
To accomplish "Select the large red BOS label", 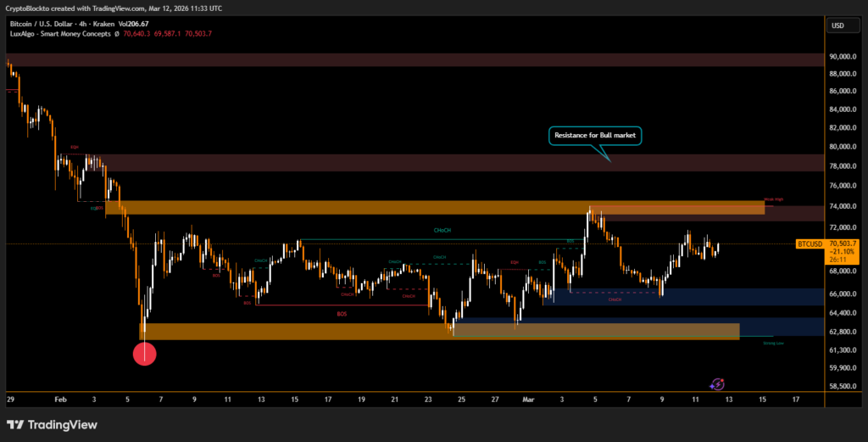I will click(342, 314).
